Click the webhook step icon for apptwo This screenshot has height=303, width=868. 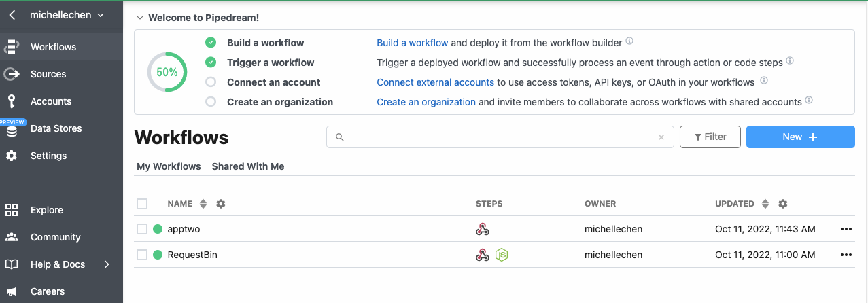click(483, 229)
